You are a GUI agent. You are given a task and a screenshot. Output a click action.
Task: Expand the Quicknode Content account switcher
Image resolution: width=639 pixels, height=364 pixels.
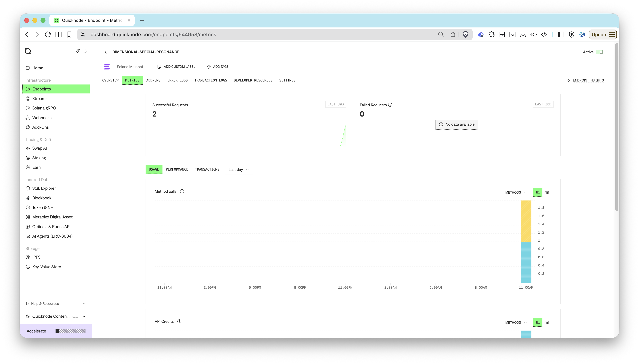coord(56,316)
